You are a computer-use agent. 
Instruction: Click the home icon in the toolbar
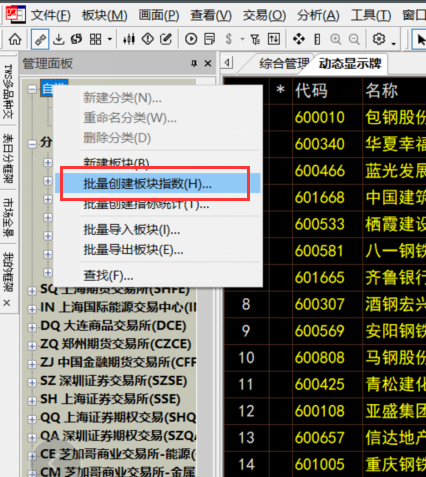pos(15,39)
